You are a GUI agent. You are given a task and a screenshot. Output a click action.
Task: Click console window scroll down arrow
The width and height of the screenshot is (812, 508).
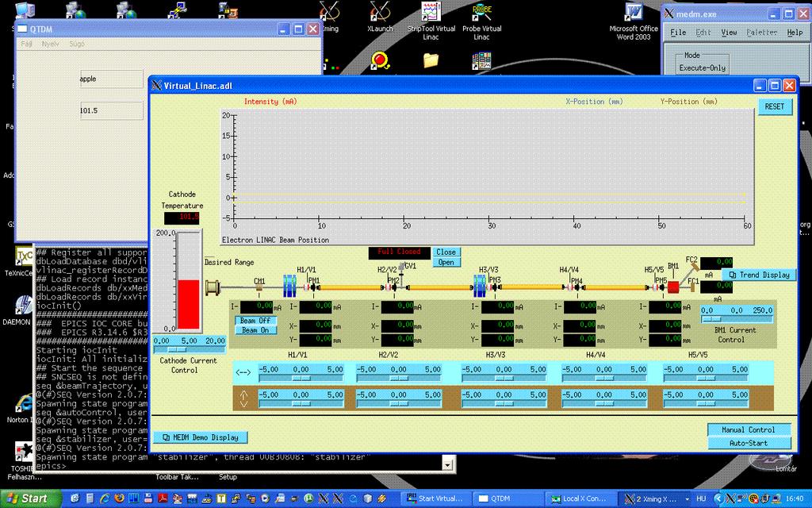pyautogui.click(x=448, y=465)
